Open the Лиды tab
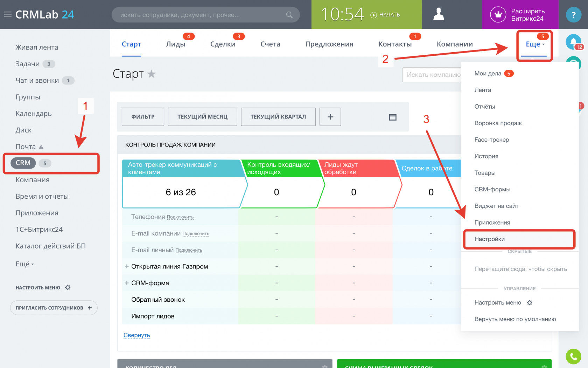This screenshot has height=368, width=588. point(176,44)
